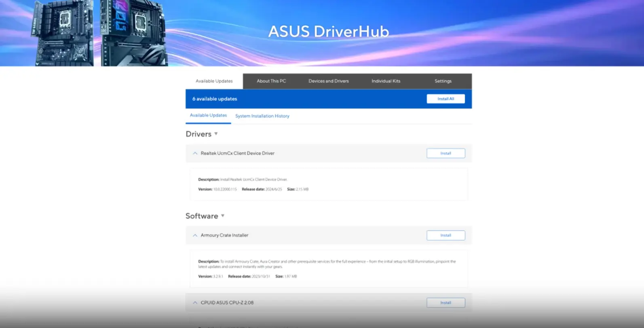Viewport: 644px width, 328px height.
Task: Click the CPUID ASUS CPU-Z 2.08 title
Action: click(x=227, y=303)
